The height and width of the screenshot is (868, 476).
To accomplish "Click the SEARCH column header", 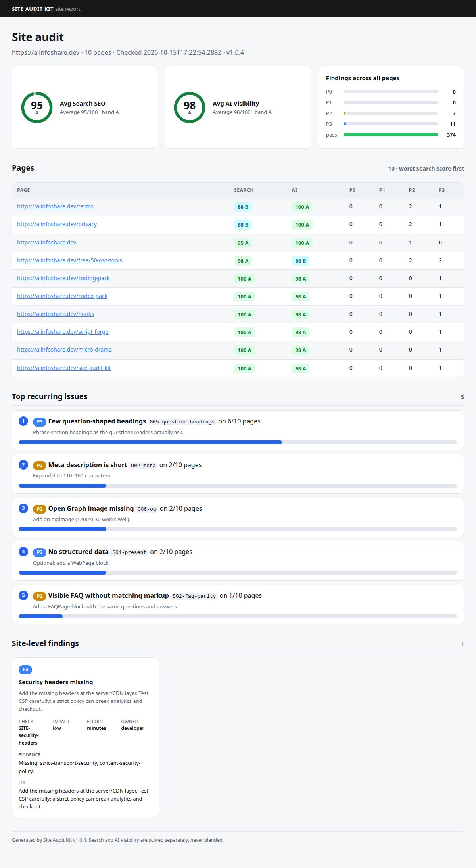I will tap(244, 190).
